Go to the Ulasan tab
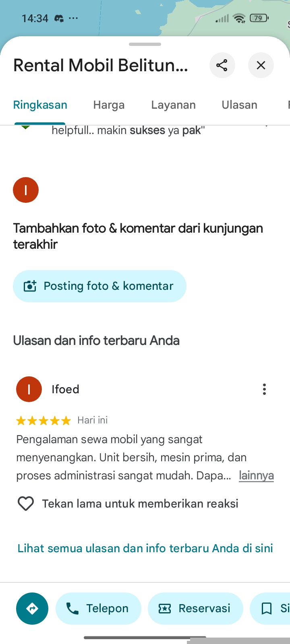290x644 pixels. (x=239, y=105)
